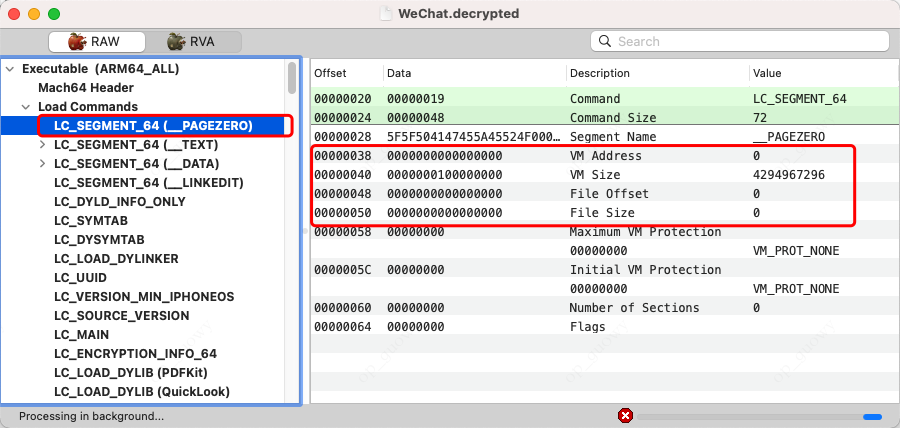The width and height of the screenshot is (900, 428).
Task: Select the Initial VM Protection row
Action: [x=606, y=270]
